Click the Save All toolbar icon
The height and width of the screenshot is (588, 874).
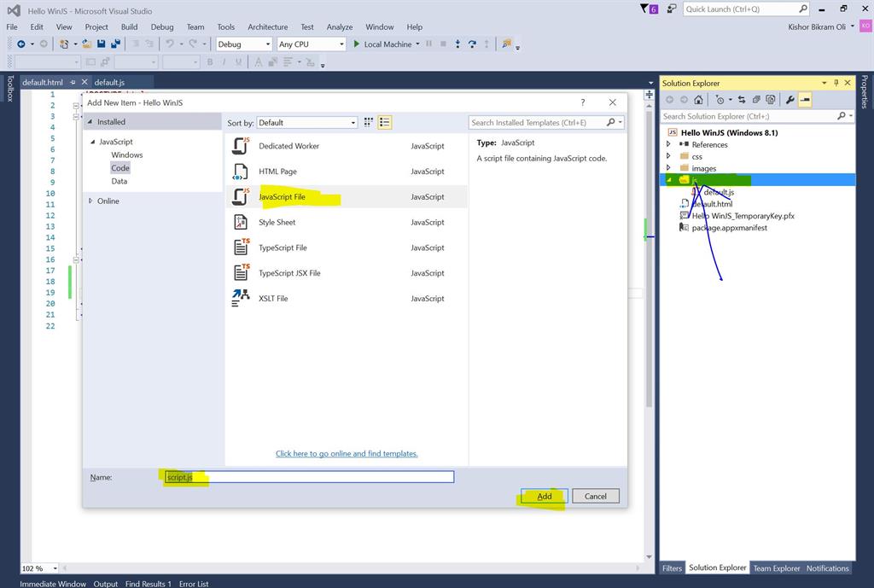pyautogui.click(x=115, y=44)
